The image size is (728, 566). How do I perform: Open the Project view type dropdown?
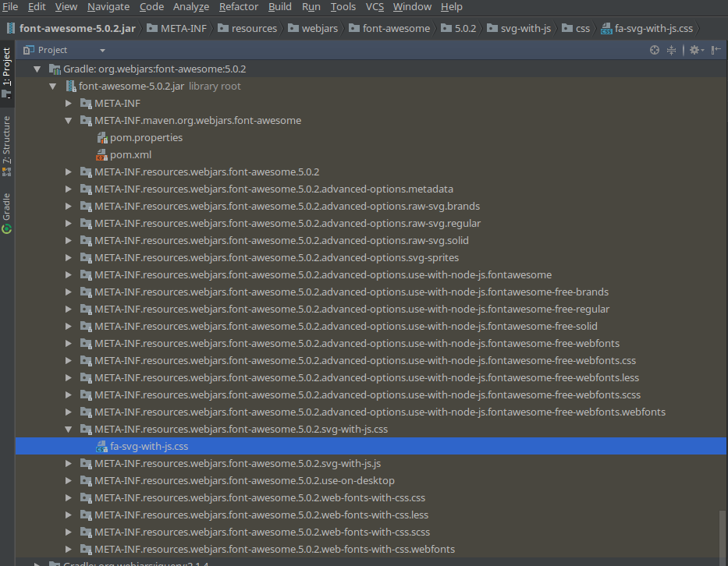click(x=102, y=51)
